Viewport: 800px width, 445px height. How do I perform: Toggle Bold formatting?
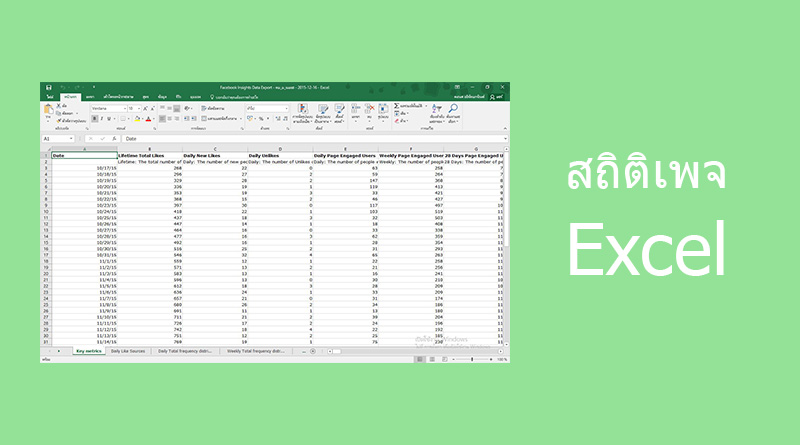click(x=95, y=119)
